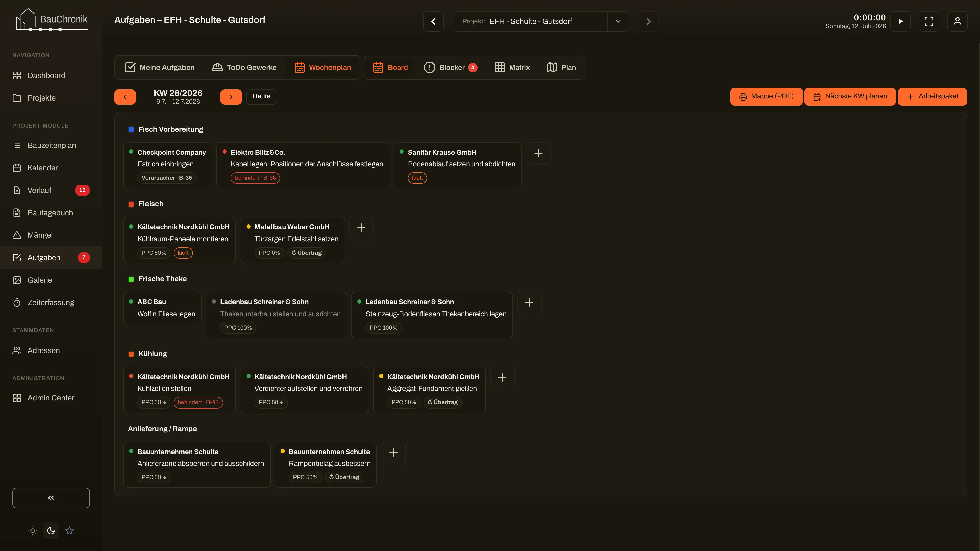The image size is (980, 551).
Task: Click the Aufgaben checkbox icon in sidebar
Action: pyautogui.click(x=17, y=257)
